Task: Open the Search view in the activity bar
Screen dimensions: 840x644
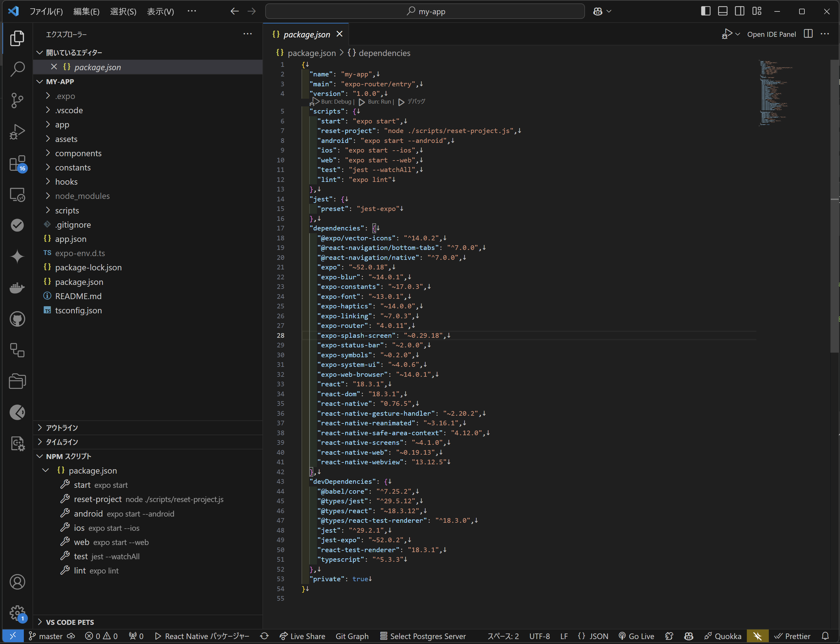Action: tap(17, 69)
